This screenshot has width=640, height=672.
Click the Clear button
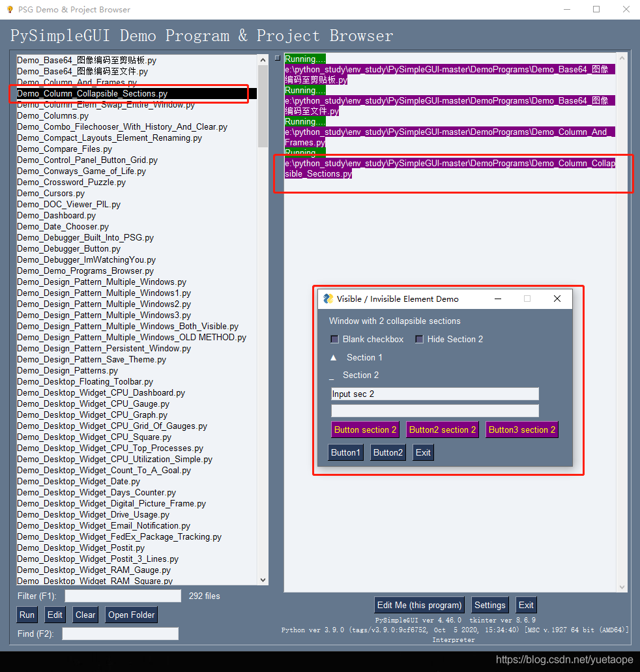click(x=85, y=615)
